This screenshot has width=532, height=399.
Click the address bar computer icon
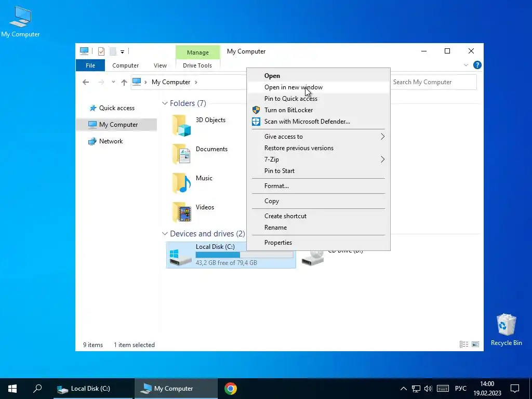coord(137,82)
